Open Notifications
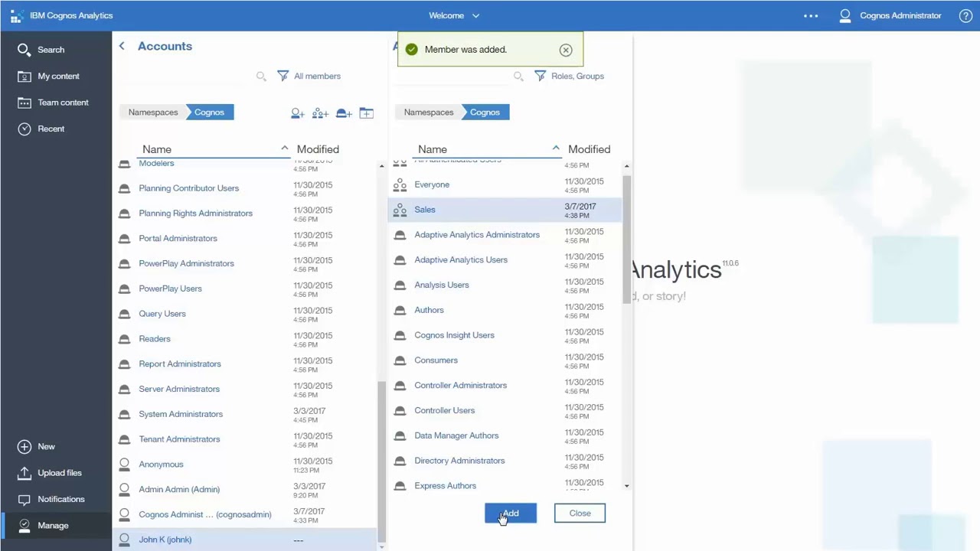980x551 pixels. 51,499
